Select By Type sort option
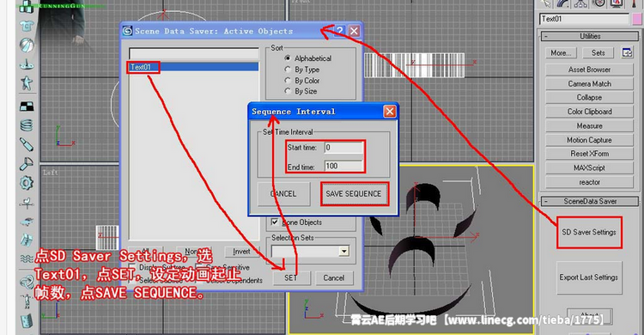This screenshot has width=644, height=335. [288, 70]
